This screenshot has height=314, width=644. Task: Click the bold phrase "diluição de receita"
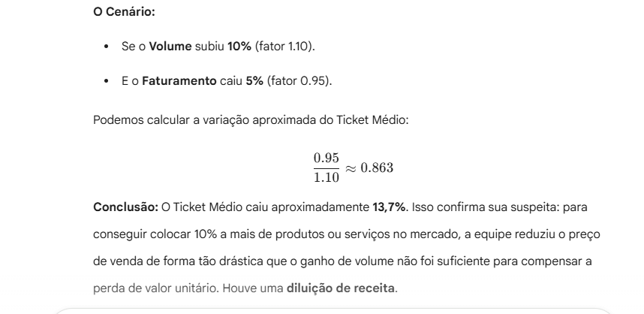341,288
